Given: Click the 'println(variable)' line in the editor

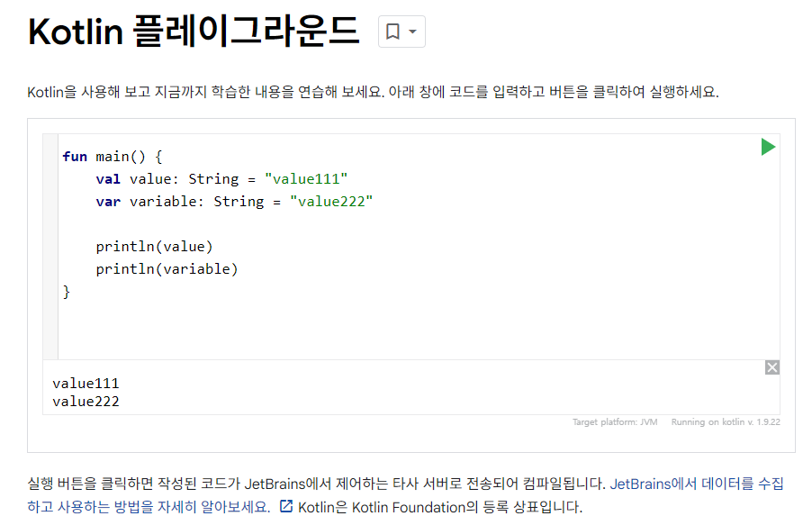Looking at the screenshot, I should coord(167,269).
